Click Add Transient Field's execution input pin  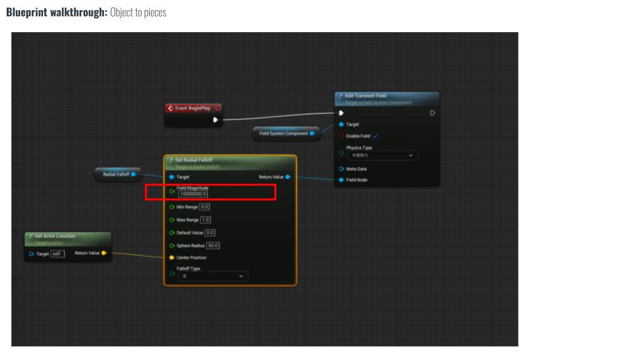[341, 113]
